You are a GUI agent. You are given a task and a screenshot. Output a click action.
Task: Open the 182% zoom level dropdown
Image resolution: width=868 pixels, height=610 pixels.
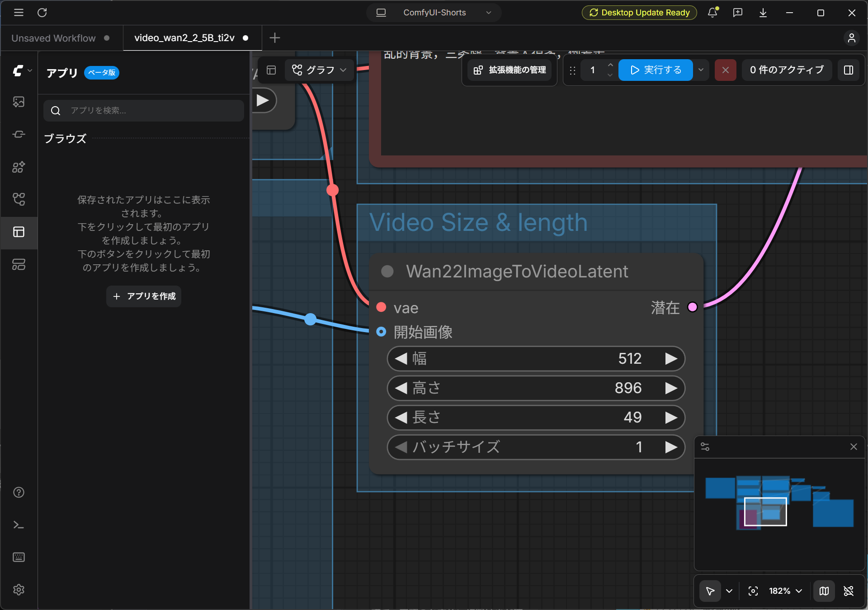[786, 591]
